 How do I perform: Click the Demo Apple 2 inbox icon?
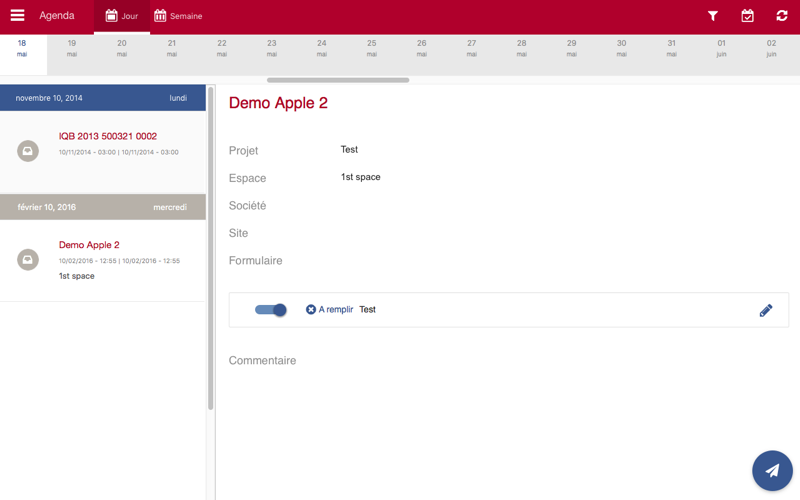pos(28,260)
